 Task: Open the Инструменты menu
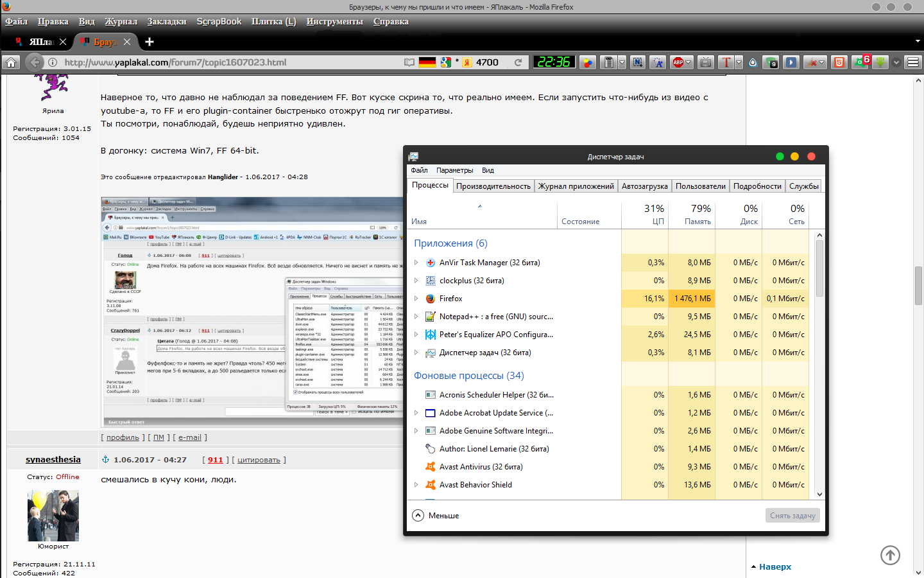coord(334,21)
